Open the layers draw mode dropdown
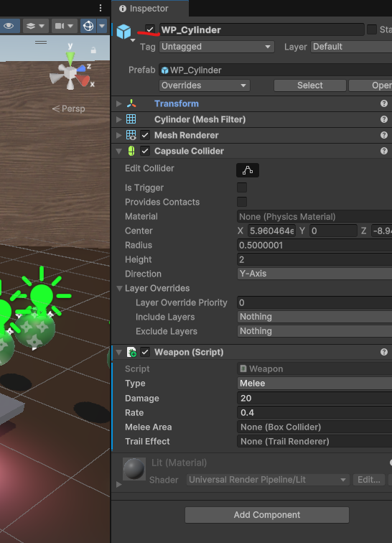 [x=36, y=26]
